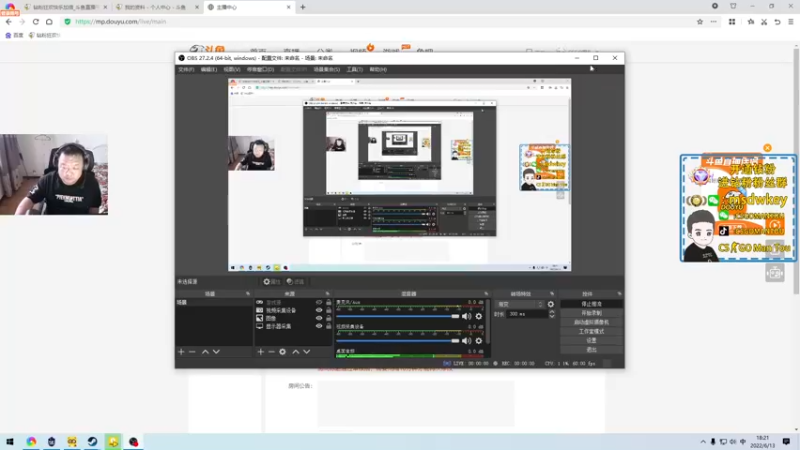Screen dimensions: 800x450
Task: Lock the image source
Action: pyautogui.click(x=329, y=318)
